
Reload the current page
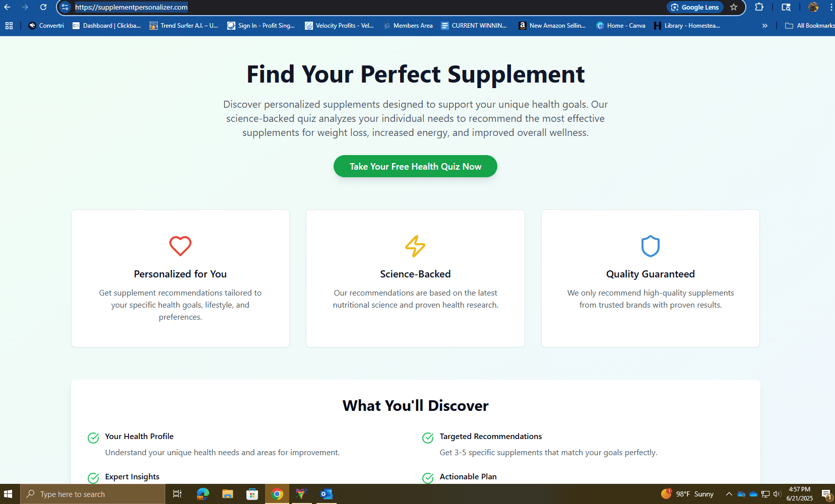(x=43, y=7)
